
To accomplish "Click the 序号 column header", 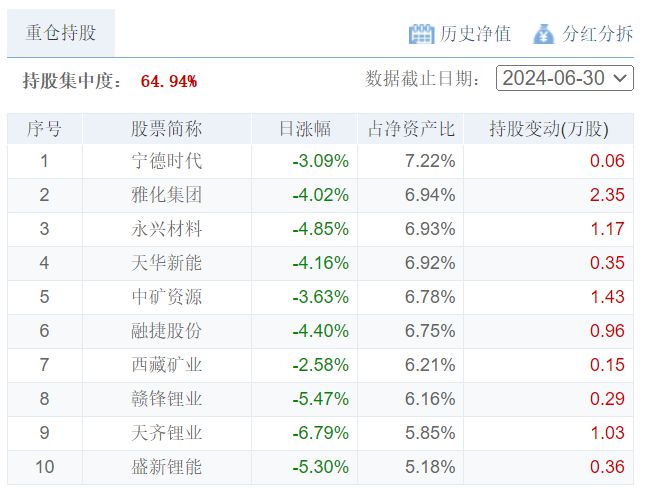I will click(44, 129).
